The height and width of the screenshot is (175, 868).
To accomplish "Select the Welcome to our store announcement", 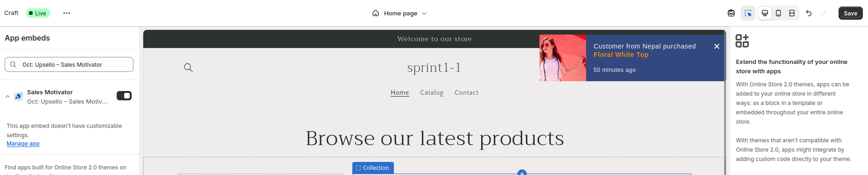I will tap(434, 39).
